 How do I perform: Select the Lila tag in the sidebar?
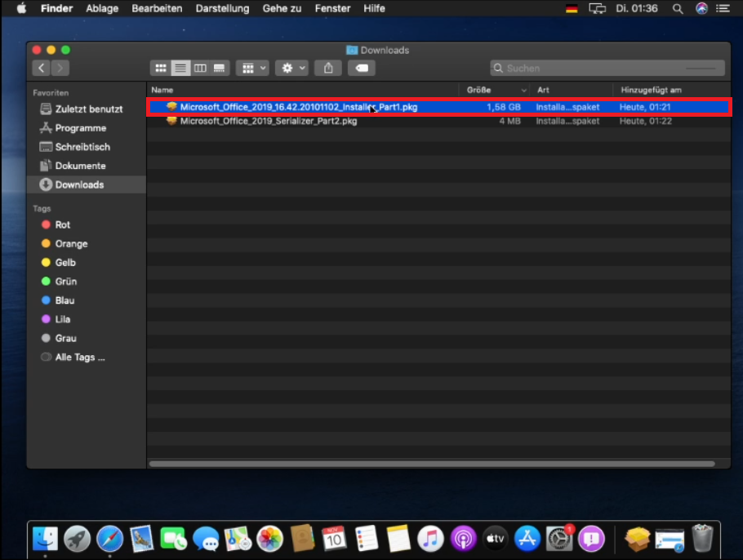click(x=62, y=319)
